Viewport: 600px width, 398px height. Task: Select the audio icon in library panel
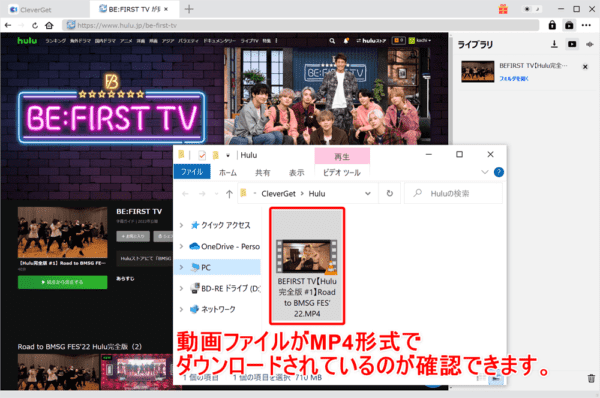click(589, 44)
